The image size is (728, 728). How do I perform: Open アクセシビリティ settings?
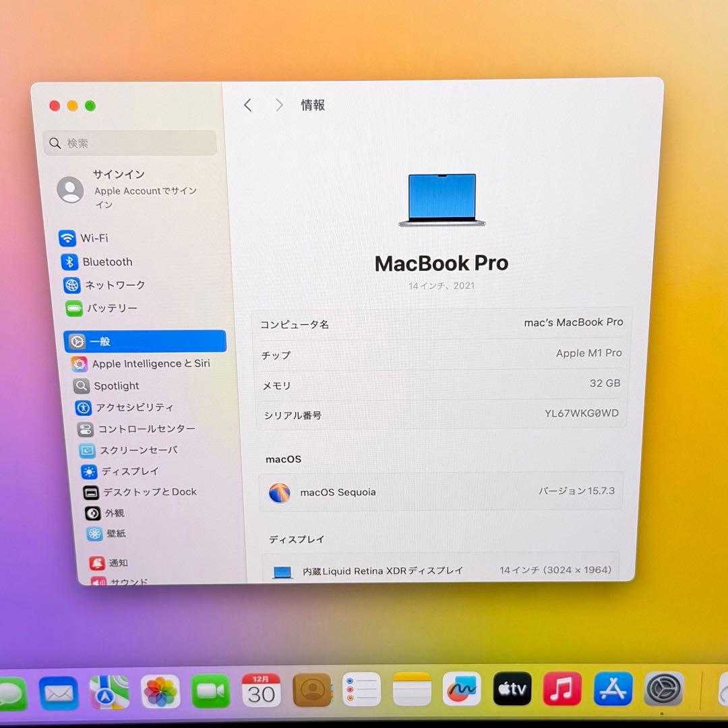point(125,408)
